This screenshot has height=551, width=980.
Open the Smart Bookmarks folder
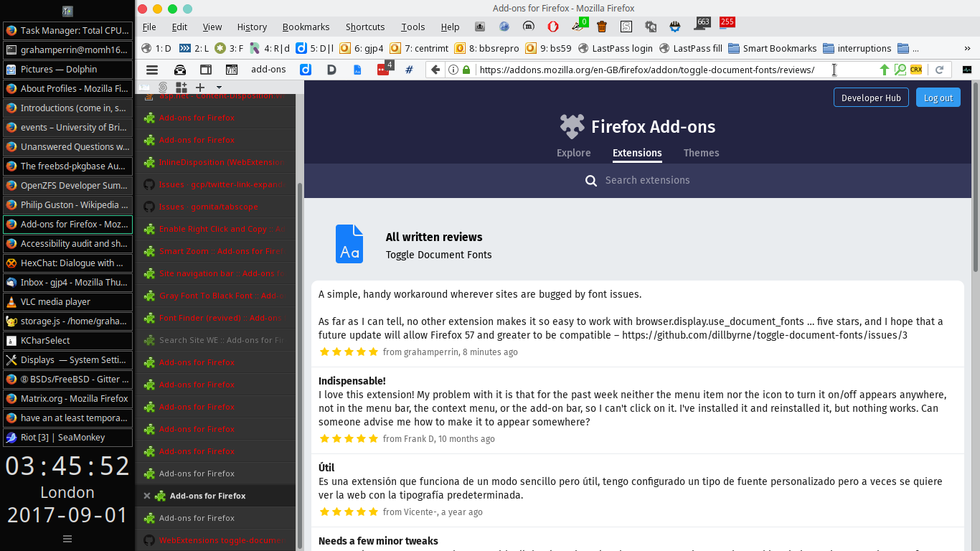(772, 49)
